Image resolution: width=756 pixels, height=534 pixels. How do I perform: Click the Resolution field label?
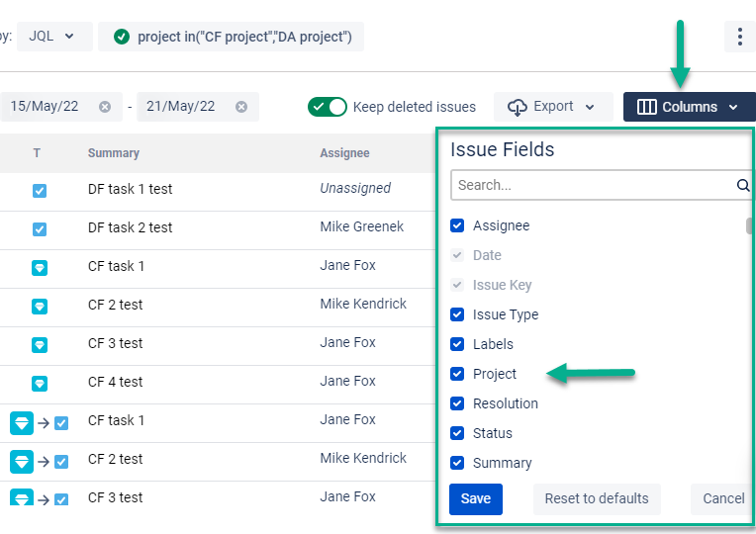506,403
